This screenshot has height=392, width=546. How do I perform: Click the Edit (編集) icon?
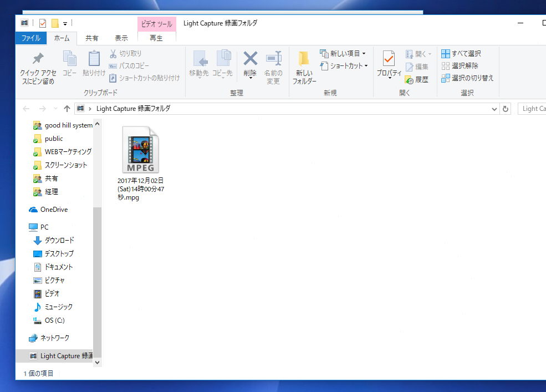[x=410, y=67]
